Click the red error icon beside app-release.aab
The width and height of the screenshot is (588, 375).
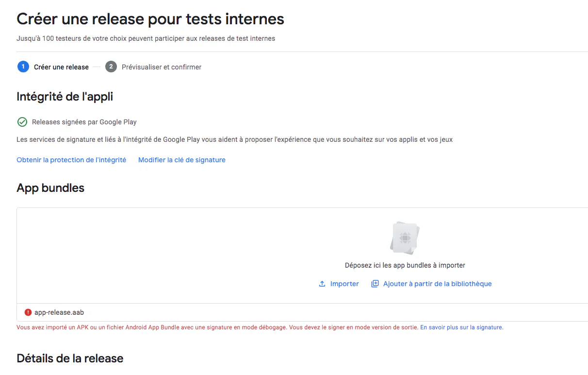click(28, 312)
